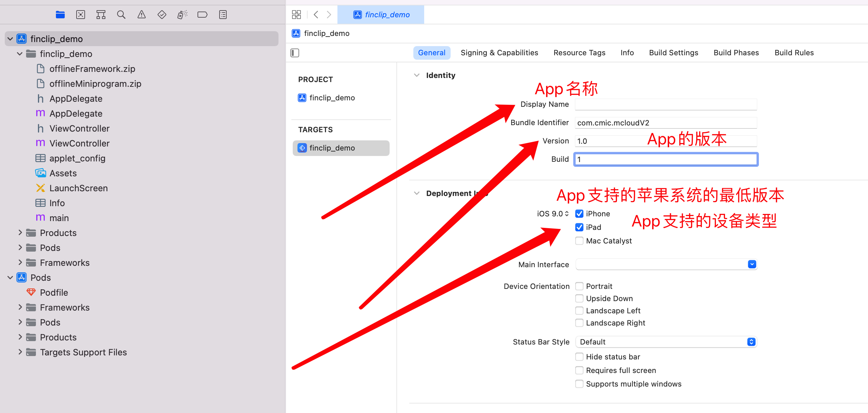Click the Display Name text field
The image size is (868, 413).
point(665,104)
